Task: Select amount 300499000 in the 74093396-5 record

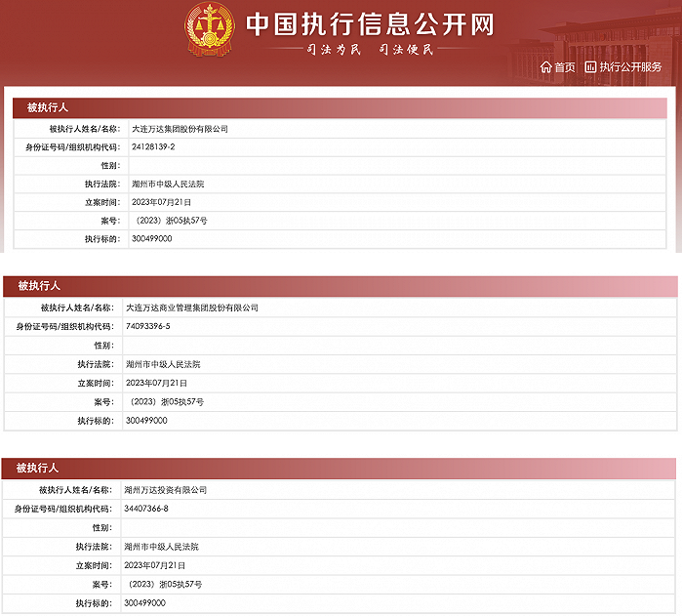Action: (146, 421)
